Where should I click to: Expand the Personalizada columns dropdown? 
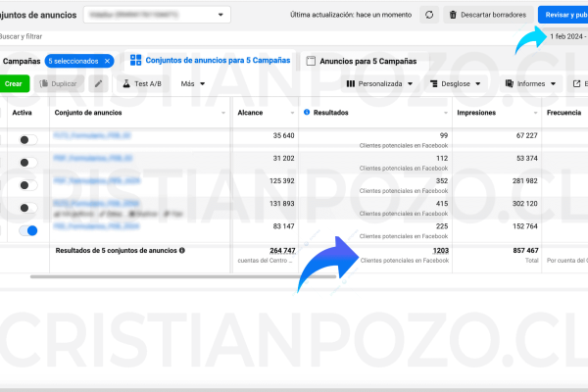click(x=411, y=83)
